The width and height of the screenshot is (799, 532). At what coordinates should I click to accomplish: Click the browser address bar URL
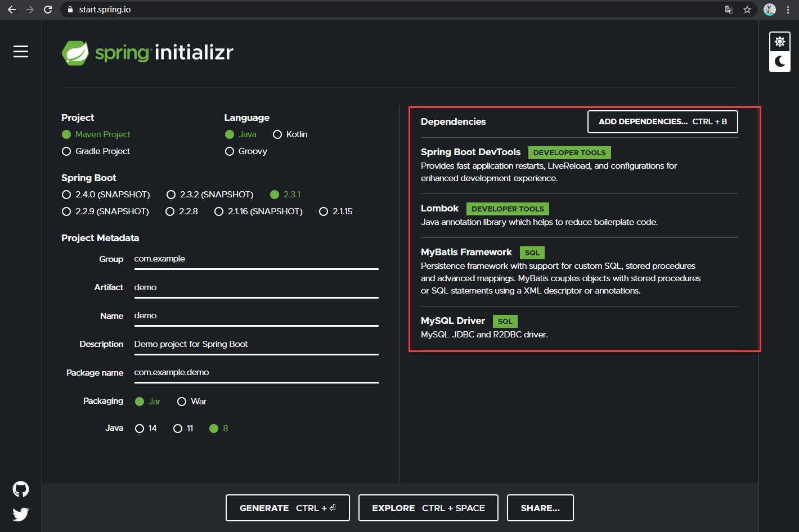105,10
